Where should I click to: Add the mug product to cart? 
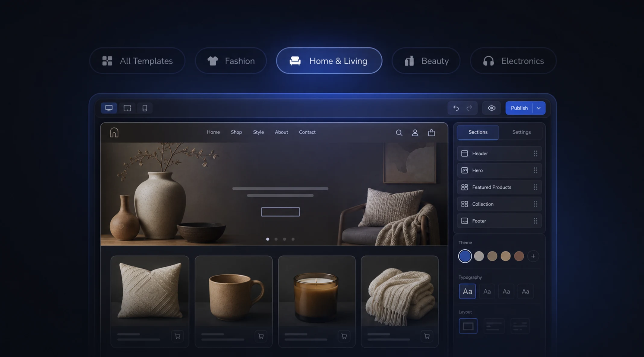(261, 336)
